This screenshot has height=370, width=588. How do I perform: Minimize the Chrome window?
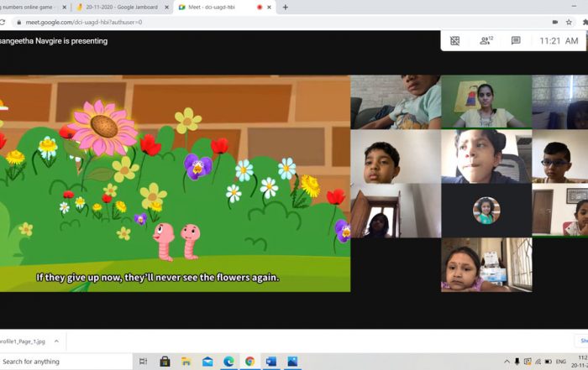[x=574, y=7]
